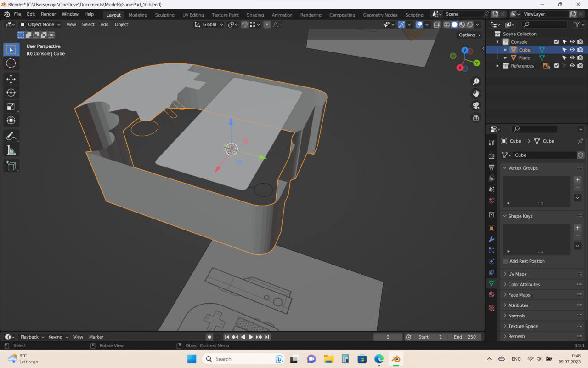Switch to the Sculpting workspace tab
The image size is (588, 368).
(x=164, y=15)
